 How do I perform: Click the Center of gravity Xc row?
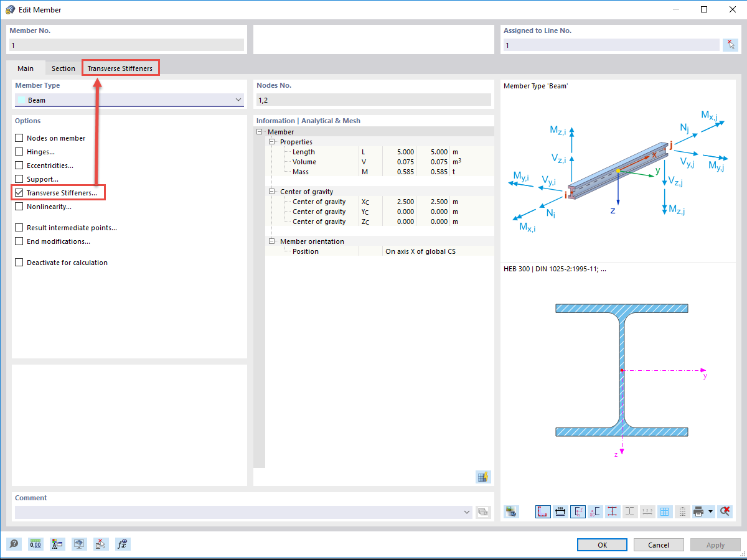point(379,202)
